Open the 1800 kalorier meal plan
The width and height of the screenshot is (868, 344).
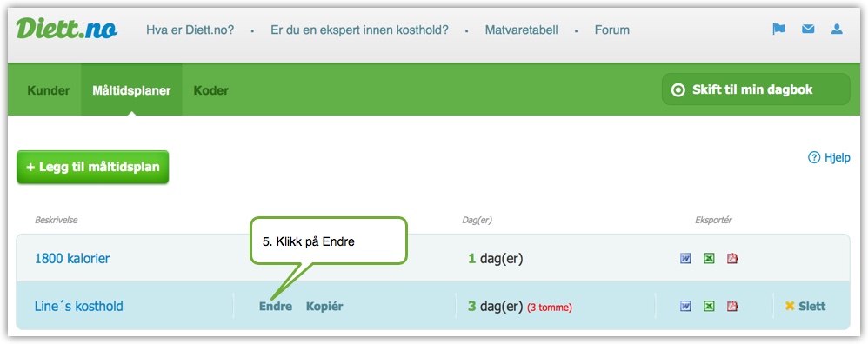[x=72, y=258]
